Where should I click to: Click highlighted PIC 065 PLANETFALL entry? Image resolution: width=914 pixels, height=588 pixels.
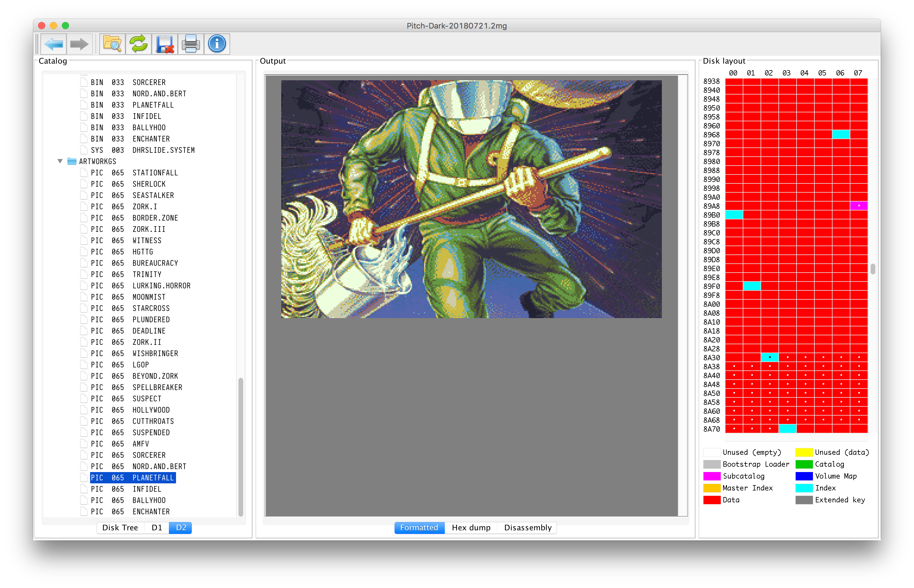(133, 478)
